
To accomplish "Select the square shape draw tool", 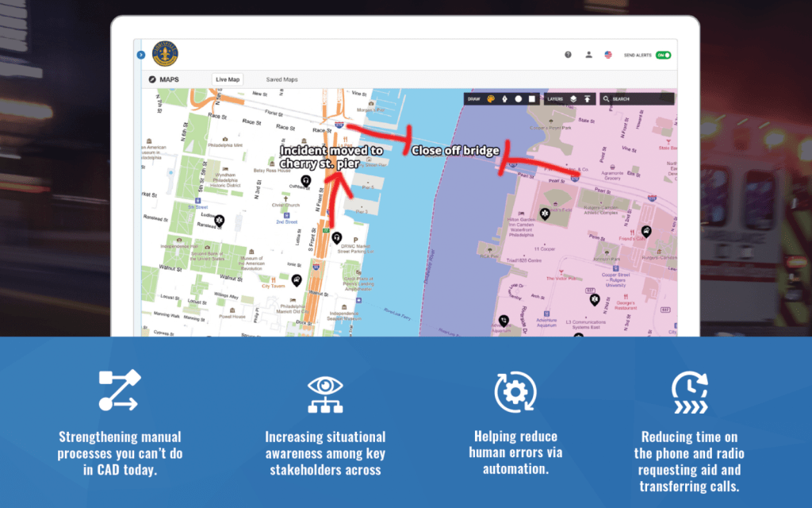I will [532, 99].
